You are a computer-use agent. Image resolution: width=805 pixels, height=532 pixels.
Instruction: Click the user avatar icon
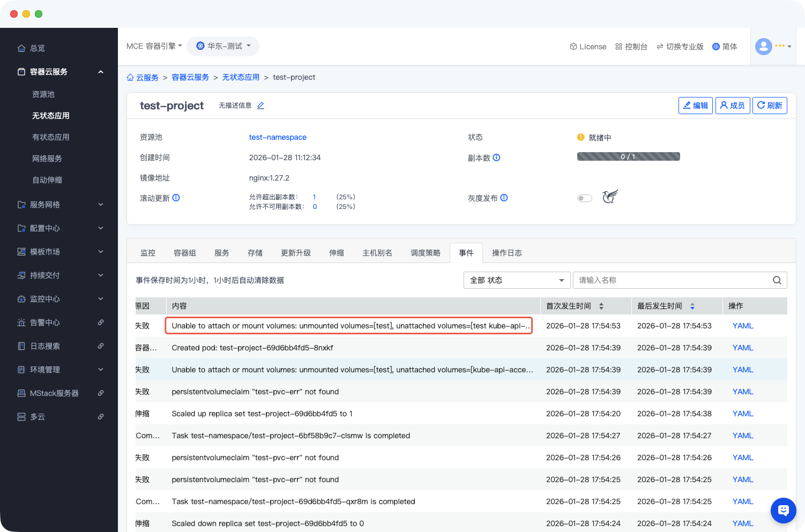point(763,47)
